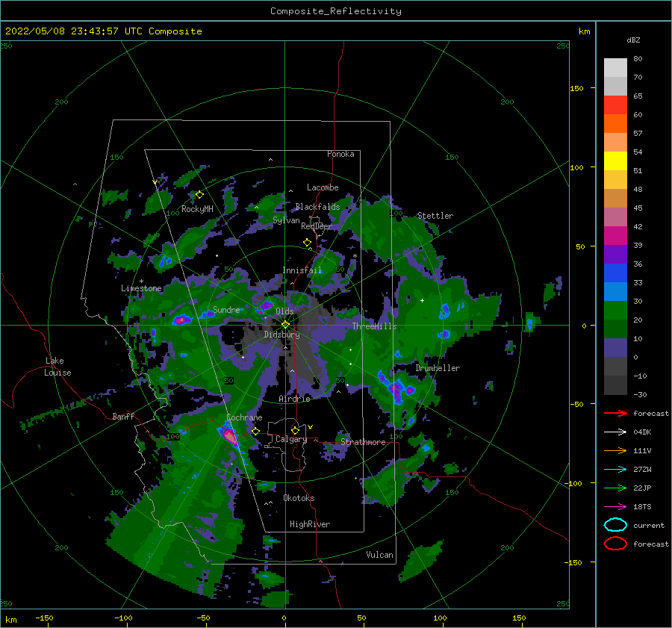Click the RockyMH label
The height and width of the screenshot is (628, 672).
(x=197, y=209)
